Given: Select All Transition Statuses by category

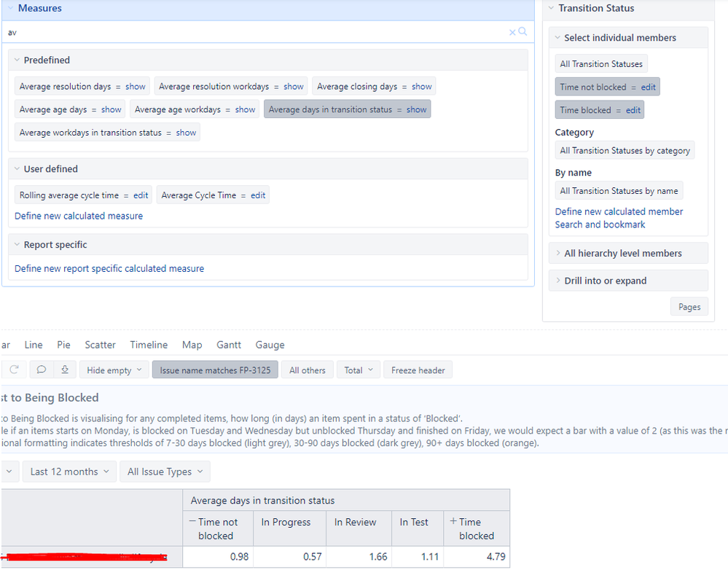Looking at the screenshot, I should [625, 150].
